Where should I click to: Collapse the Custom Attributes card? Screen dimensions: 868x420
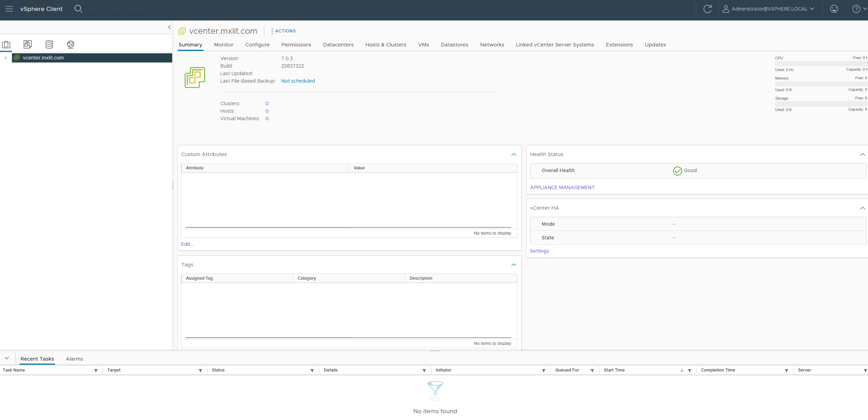[x=513, y=155]
